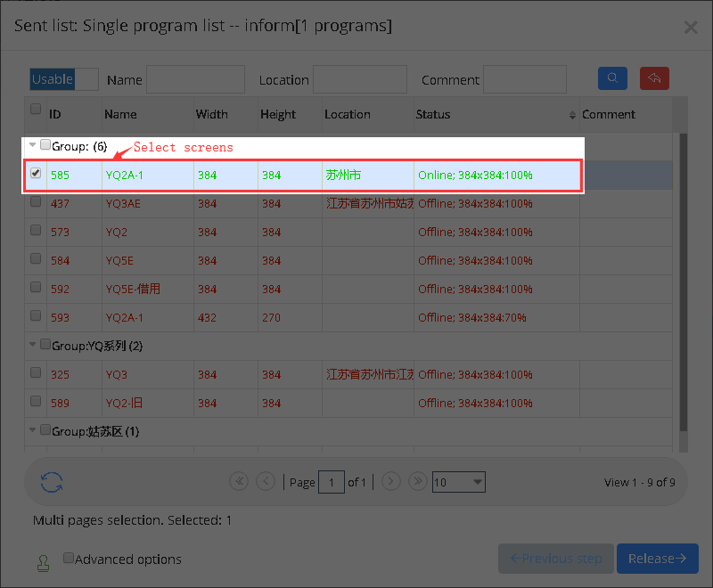The height and width of the screenshot is (588, 713).
Task: Click the vertical scrollbar of the screen list
Action: pos(683,282)
